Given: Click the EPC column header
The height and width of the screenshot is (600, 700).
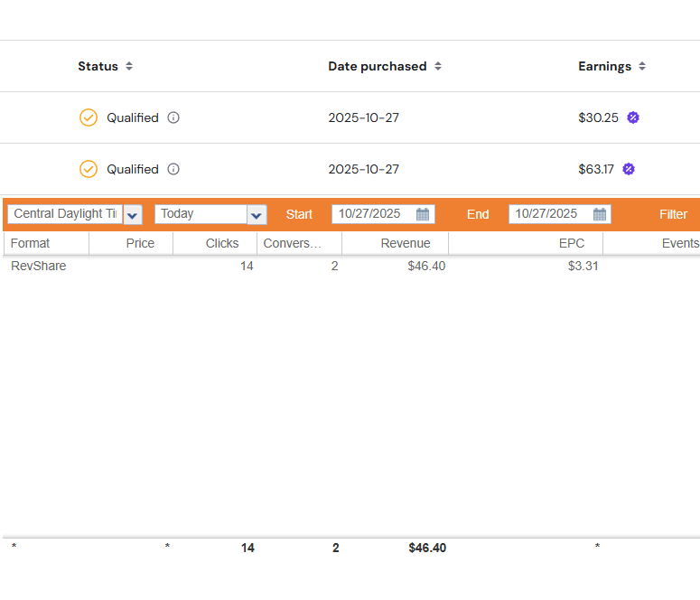Looking at the screenshot, I should coord(571,243).
